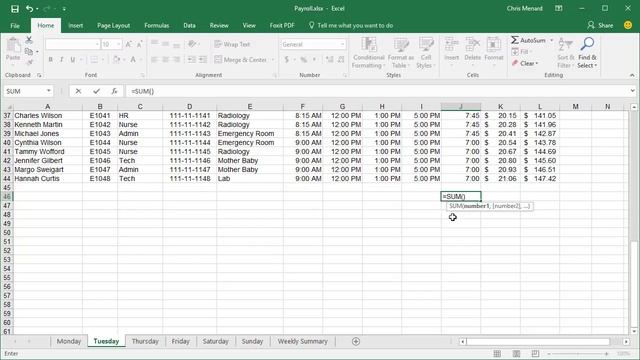Toggle Italic formatting

62,60
